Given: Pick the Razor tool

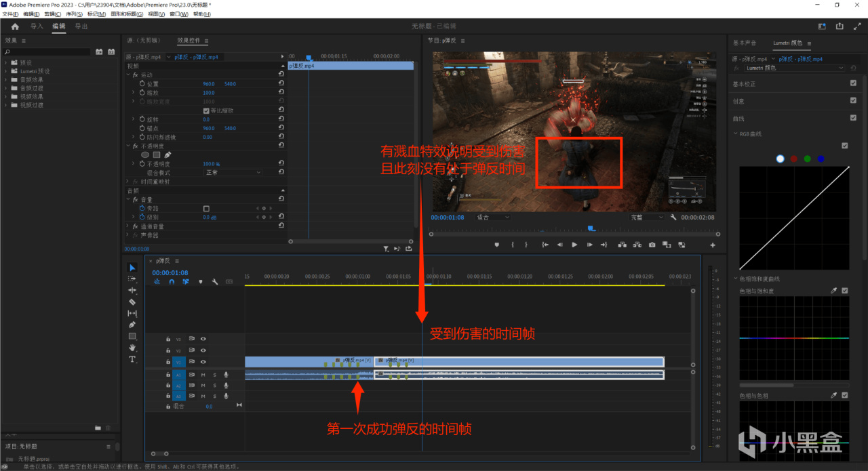Looking at the screenshot, I should pos(132,302).
